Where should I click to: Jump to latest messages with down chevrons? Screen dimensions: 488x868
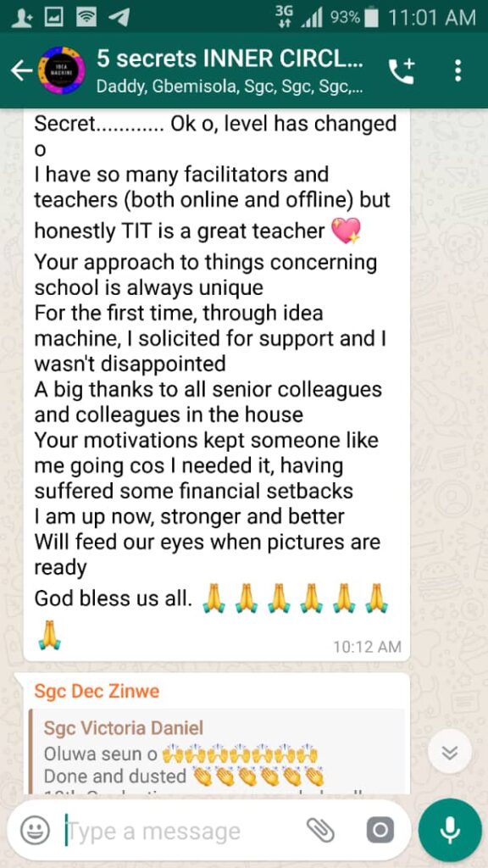(450, 752)
